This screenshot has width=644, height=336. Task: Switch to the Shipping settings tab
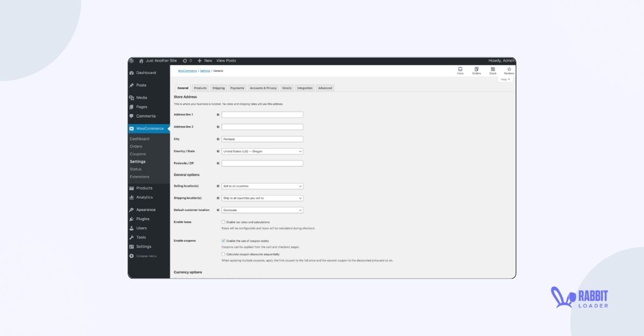(x=218, y=88)
